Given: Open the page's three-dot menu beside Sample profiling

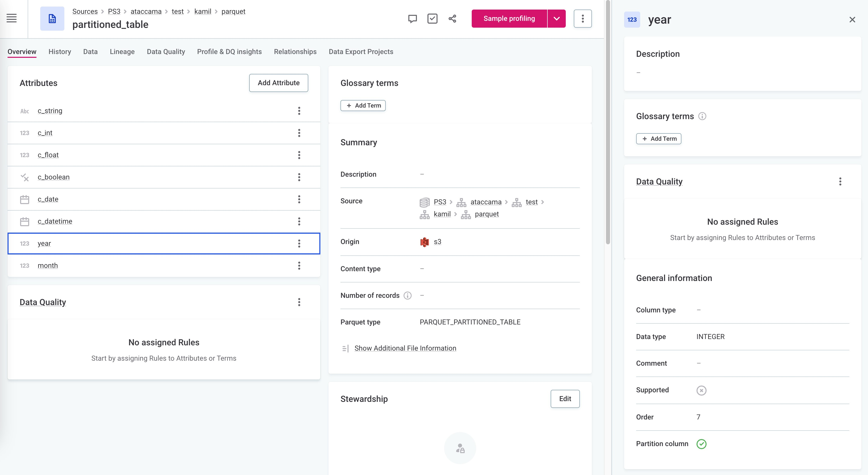Looking at the screenshot, I should [582, 19].
